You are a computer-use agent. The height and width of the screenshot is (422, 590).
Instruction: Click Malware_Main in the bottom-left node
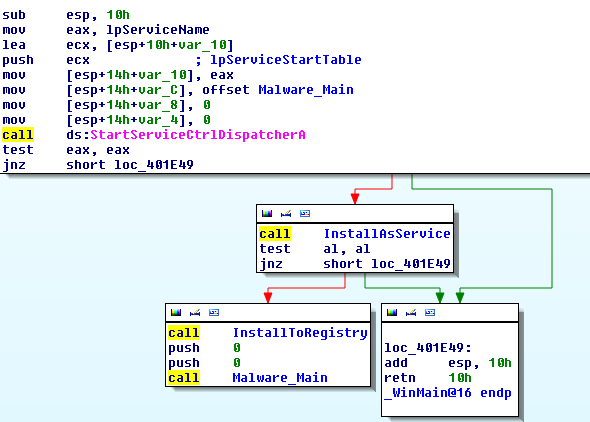(280, 378)
